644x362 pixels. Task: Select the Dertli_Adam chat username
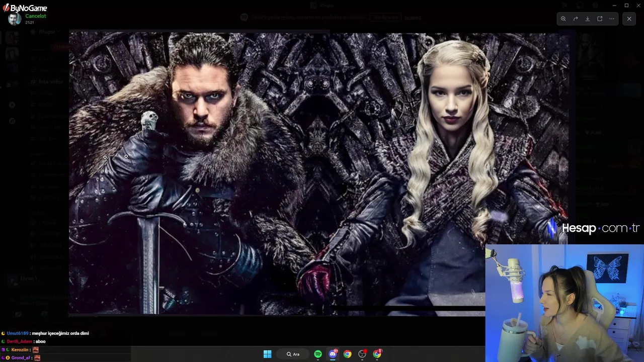point(20,341)
